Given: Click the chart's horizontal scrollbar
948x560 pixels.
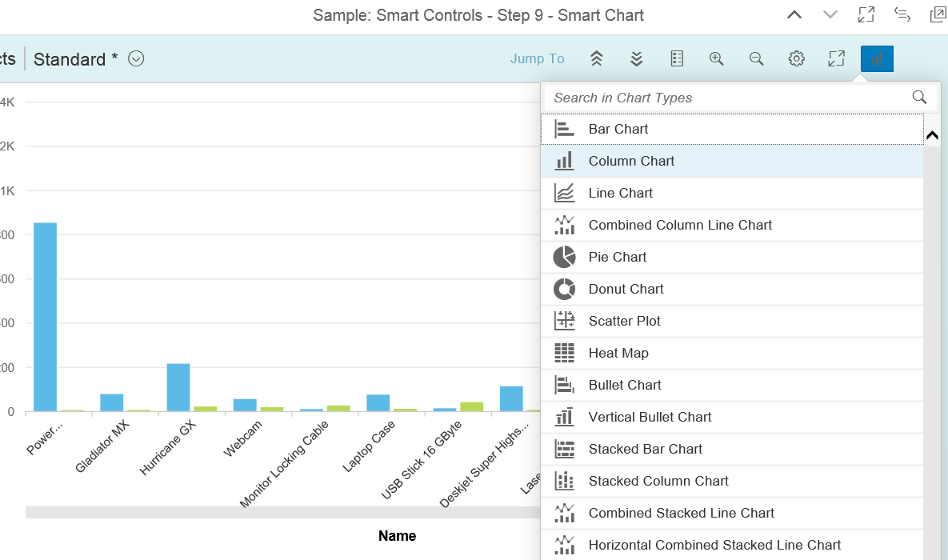Looking at the screenshot, I should point(280,512).
